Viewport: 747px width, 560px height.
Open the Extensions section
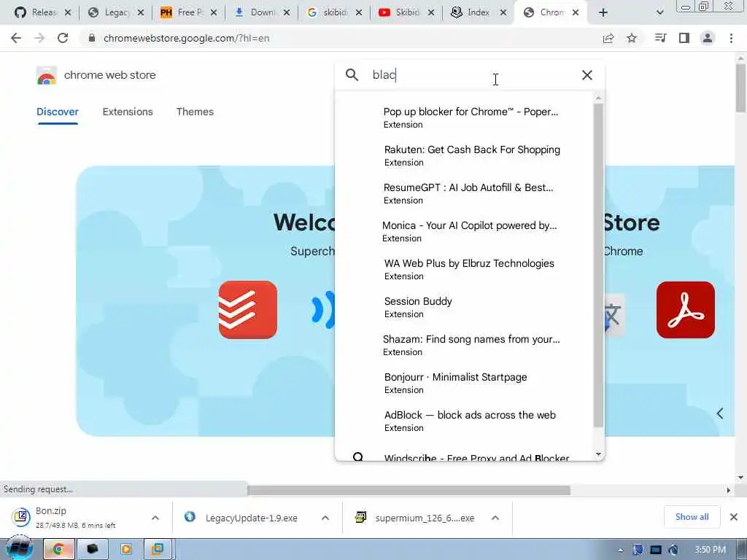[128, 112]
